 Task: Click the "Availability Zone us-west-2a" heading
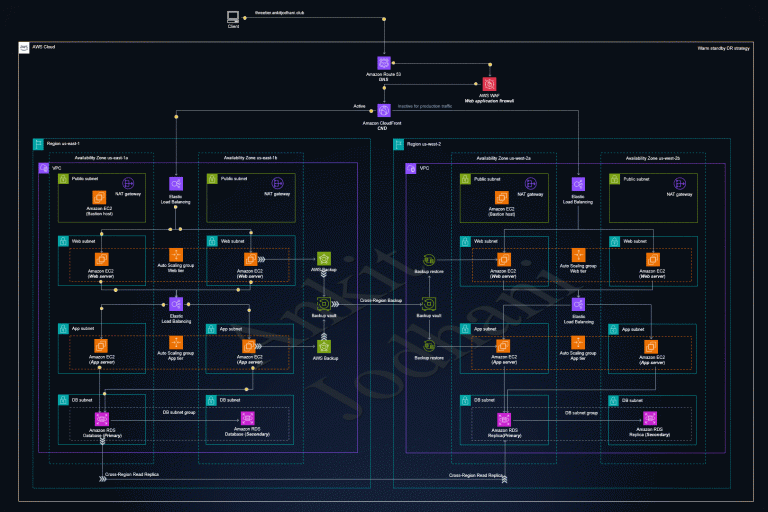[504, 158]
